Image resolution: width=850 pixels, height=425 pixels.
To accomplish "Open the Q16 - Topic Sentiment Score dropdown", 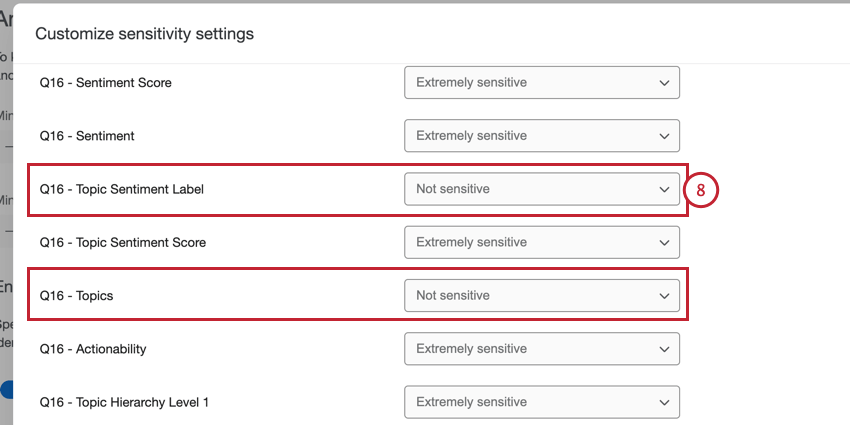I will click(541, 242).
